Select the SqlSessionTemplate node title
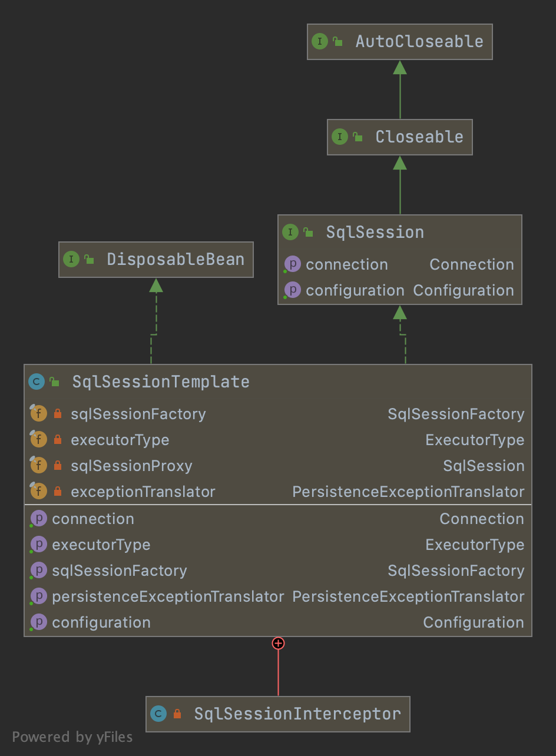This screenshot has width=556, height=756. [160, 382]
